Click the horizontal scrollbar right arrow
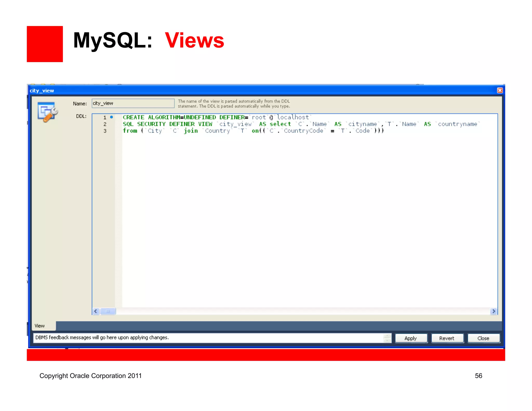Viewport: 532px width, 411px height. (494, 311)
